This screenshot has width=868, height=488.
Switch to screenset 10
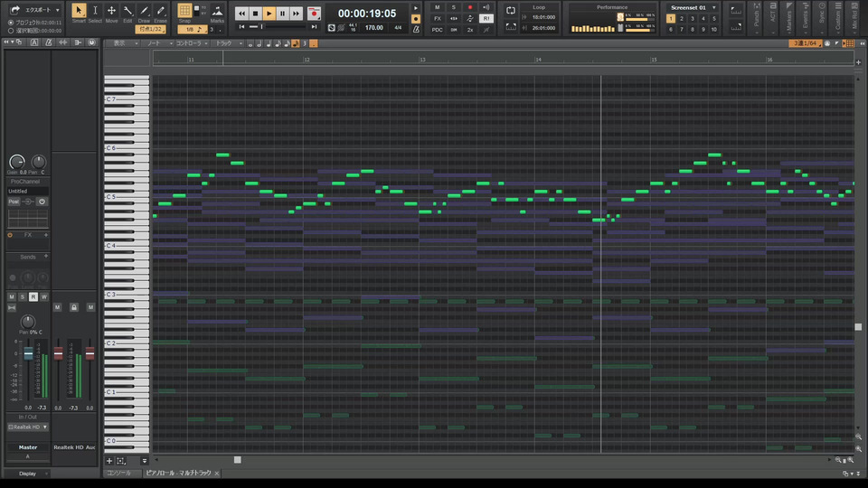(714, 29)
